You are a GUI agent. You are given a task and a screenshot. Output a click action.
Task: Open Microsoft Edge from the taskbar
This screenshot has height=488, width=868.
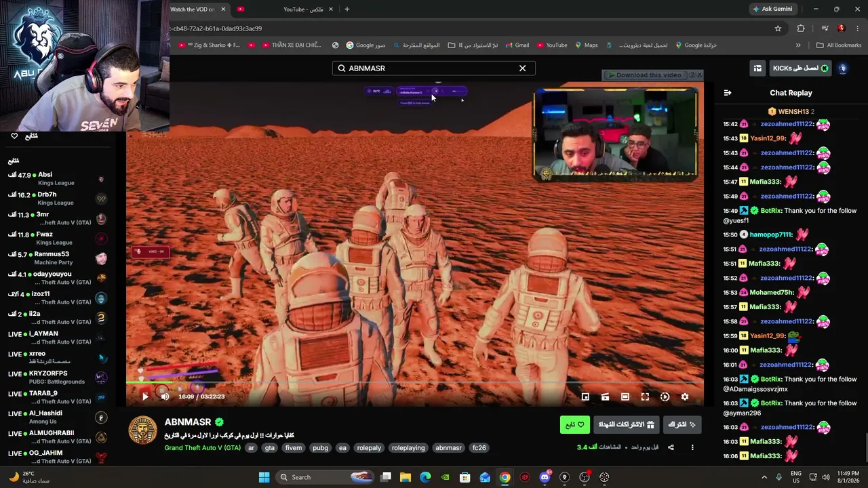tap(425, 477)
